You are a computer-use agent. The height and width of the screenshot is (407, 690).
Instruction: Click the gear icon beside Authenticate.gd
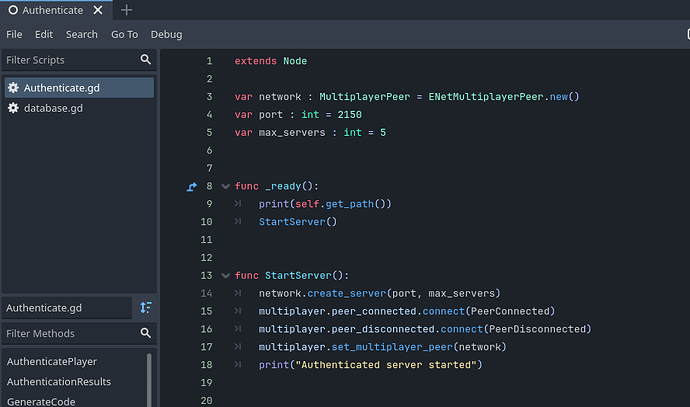[x=13, y=88]
